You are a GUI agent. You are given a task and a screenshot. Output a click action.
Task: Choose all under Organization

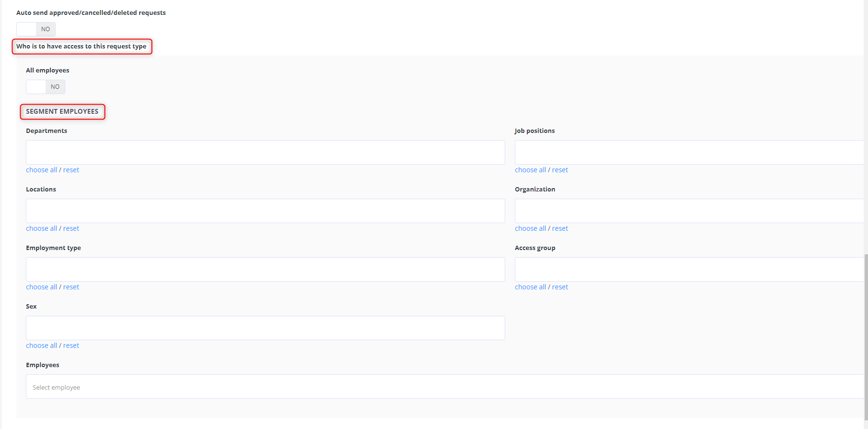tap(530, 228)
